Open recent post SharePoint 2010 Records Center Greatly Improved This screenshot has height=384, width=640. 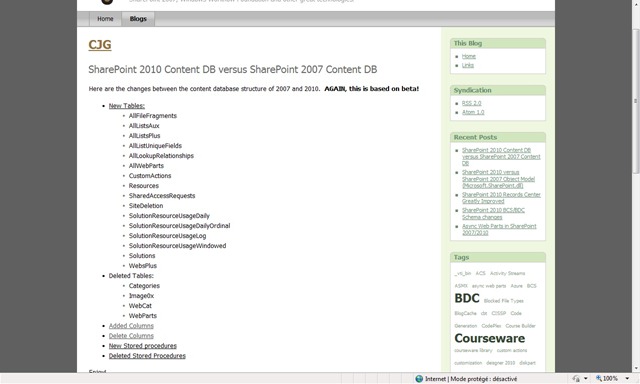click(501, 198)
